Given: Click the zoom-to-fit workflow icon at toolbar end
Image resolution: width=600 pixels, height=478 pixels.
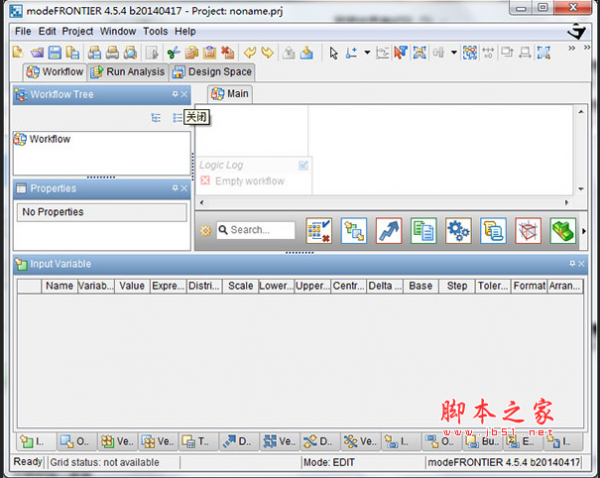Looking at the screenshot, I should pos(543,52).
